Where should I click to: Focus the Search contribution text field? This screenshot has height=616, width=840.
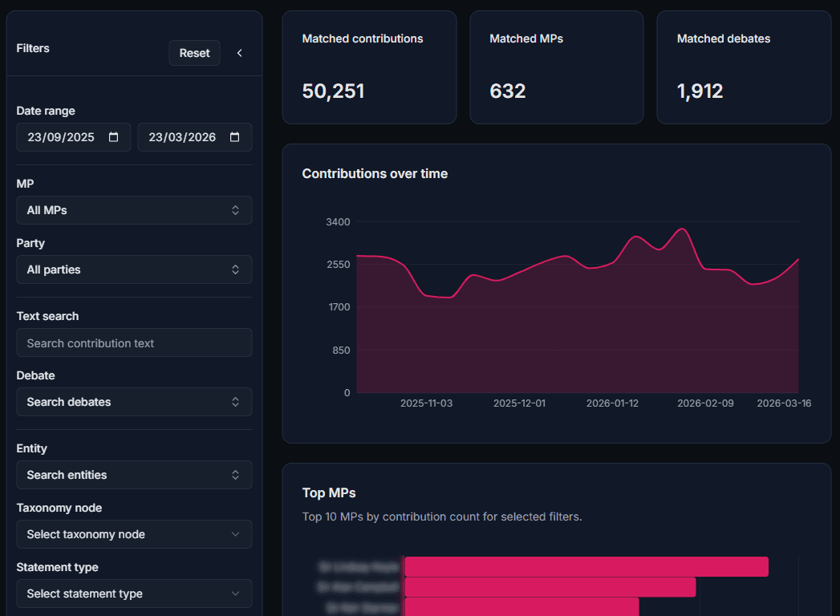point(134,342)
